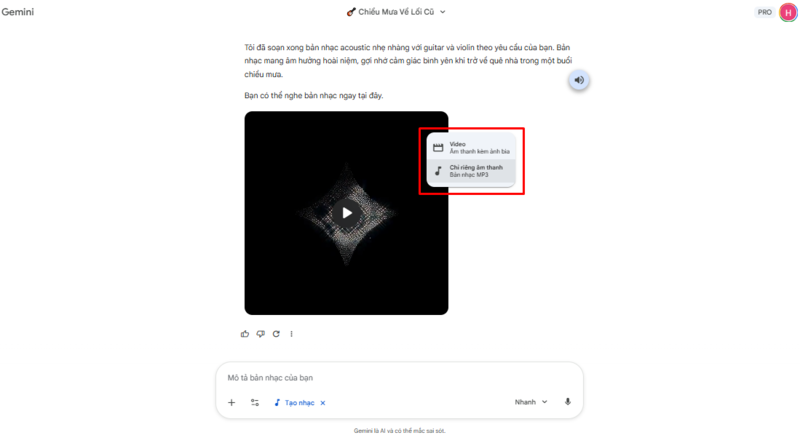The width and height of the screenshot is (800, 435).
Task: Give the response a thumbs up
Action: [x=245, y=334]
